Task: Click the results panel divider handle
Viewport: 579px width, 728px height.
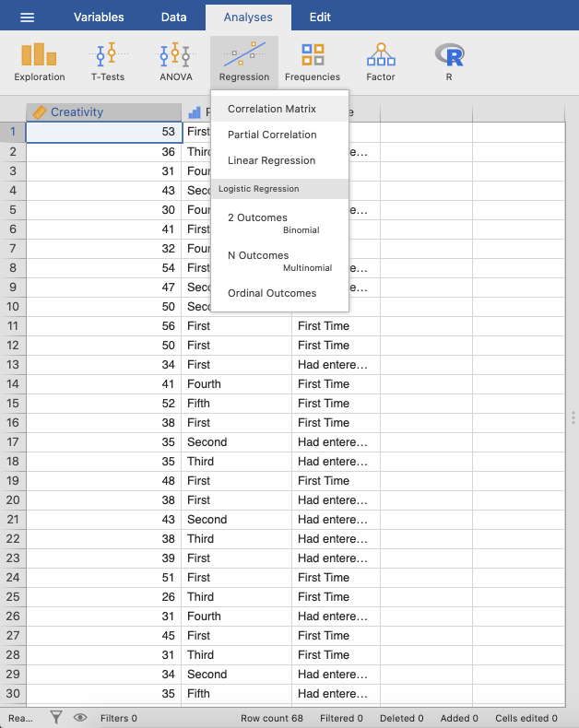Action: tap(573, 417)
